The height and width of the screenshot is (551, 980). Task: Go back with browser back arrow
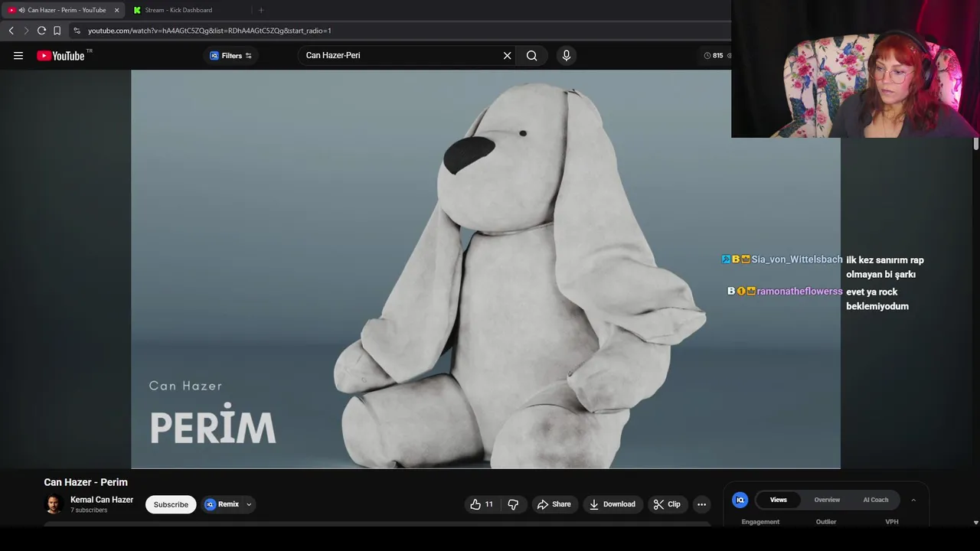[11, 31]
